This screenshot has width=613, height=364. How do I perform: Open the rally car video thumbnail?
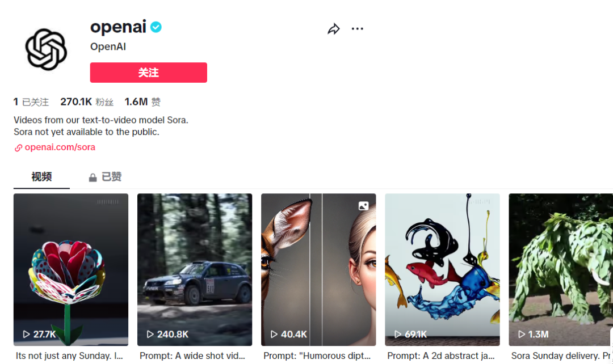click(195, 269)
